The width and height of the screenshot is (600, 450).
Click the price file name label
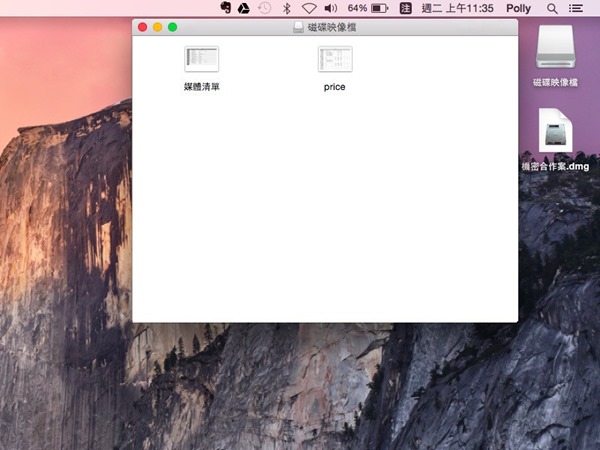[x=334, y=87]
